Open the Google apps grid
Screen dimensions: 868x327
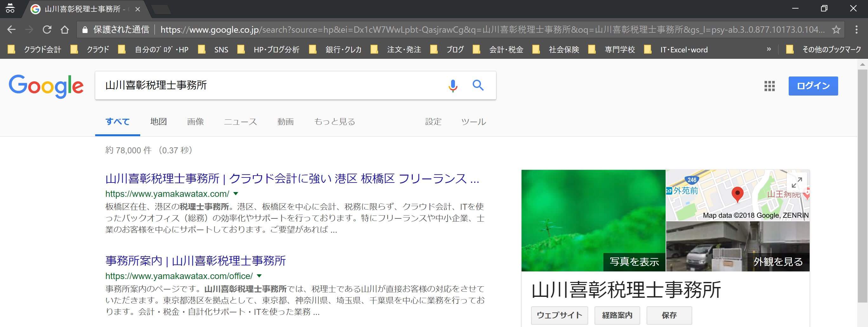769,86
